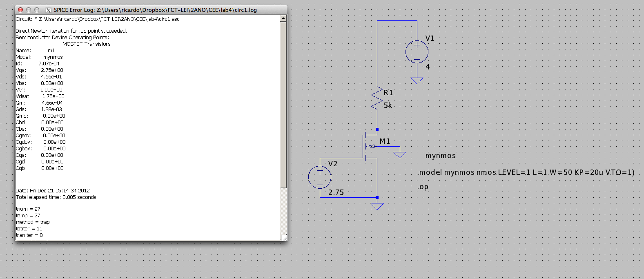
Task: Close the SPICE Error Log window
Action: point(20,10)
